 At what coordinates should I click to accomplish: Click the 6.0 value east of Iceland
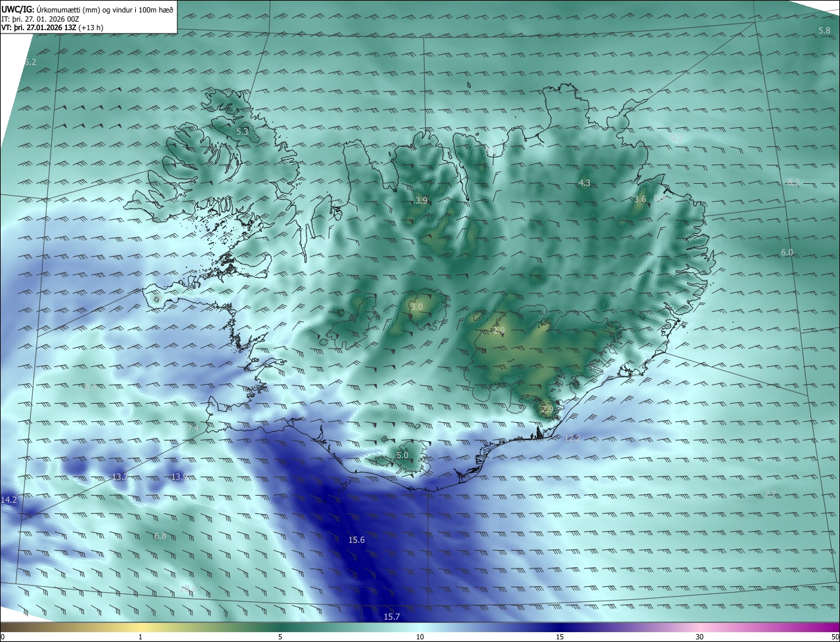click(x=787, y=252)
